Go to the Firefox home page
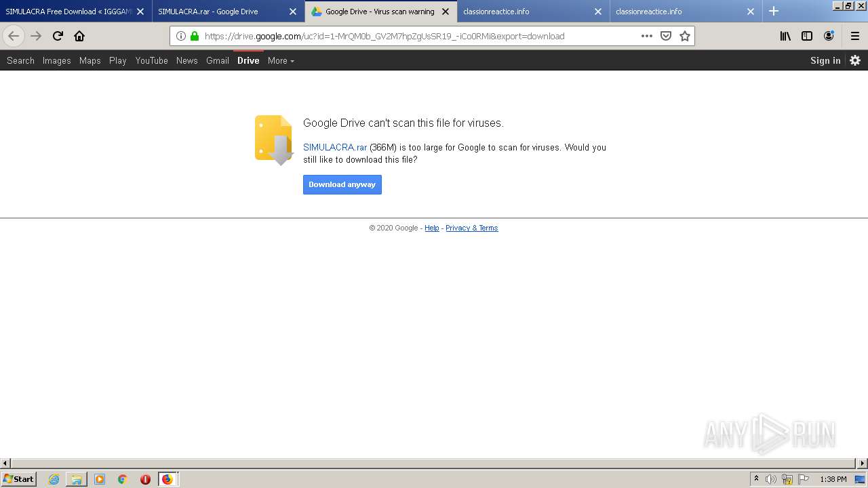The image size is (868, 488). (x=79, y=36)
